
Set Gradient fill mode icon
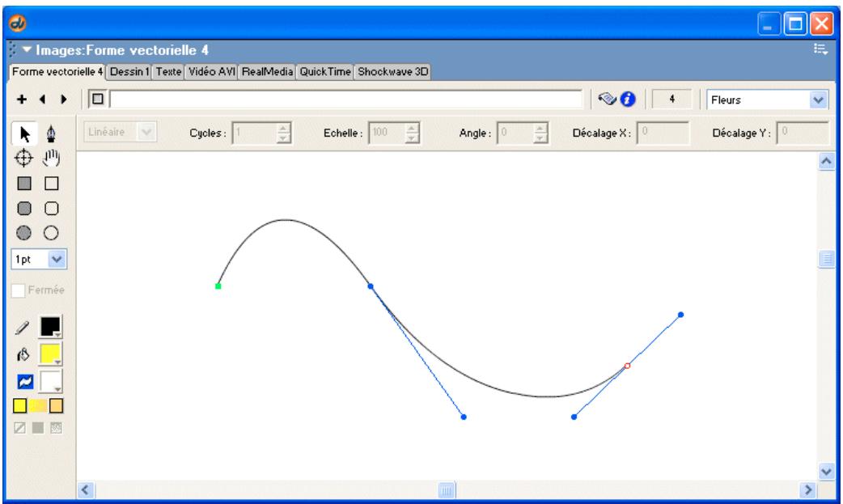(56, 428)
